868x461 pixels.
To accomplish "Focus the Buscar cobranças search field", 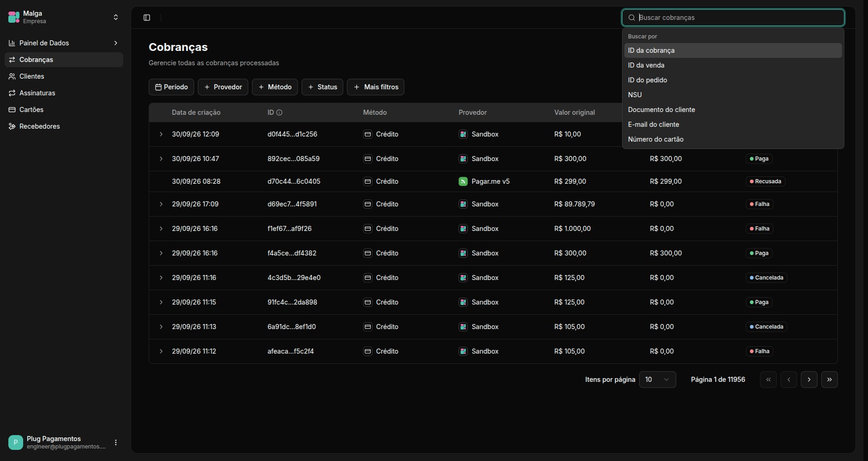I will click(733, 18).
